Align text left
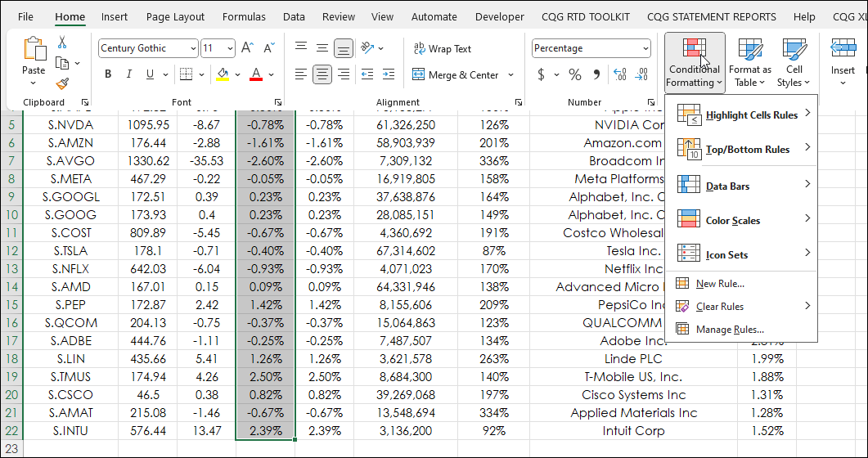The width and height of the screenshot is (868, 458). 300,74
